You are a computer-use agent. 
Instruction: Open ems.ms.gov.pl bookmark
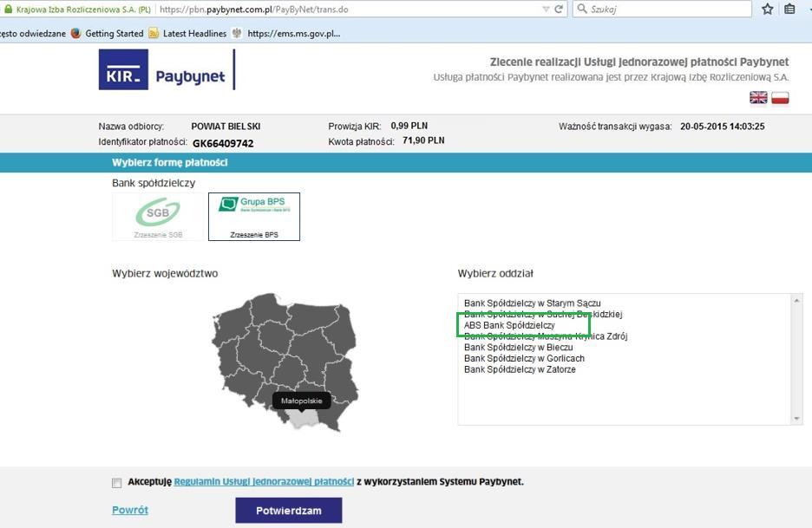[x=286, y=34]
